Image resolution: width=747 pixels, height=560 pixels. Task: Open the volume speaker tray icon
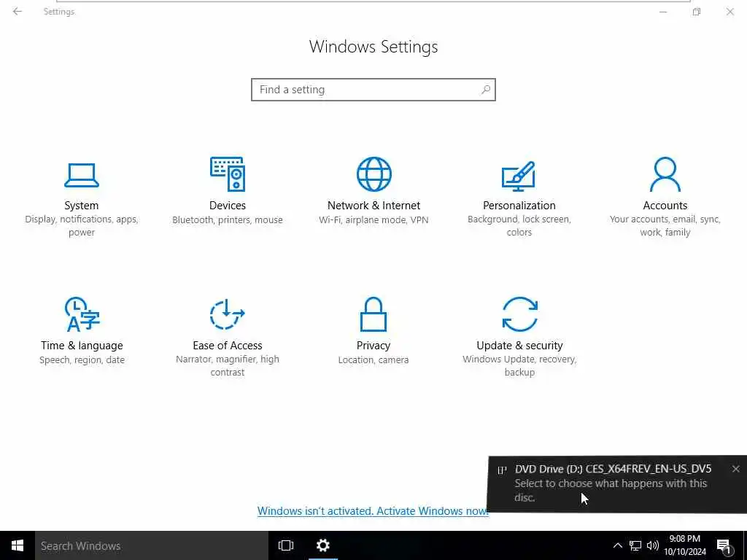tap(653, 545)
